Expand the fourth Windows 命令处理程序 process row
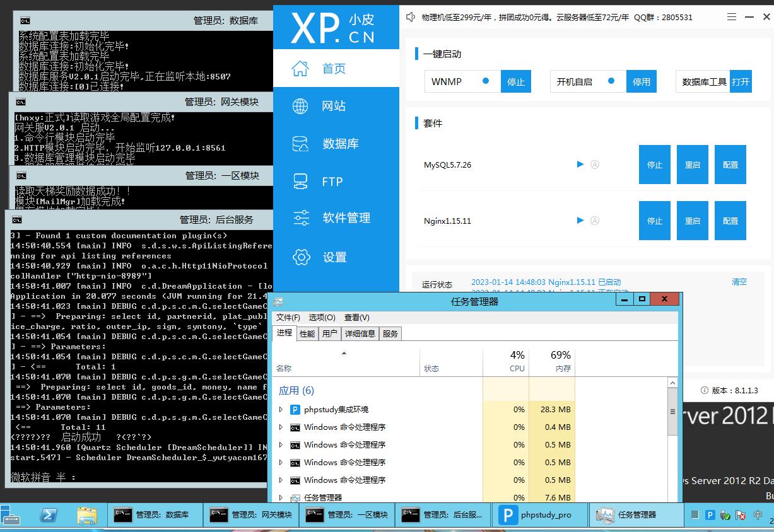The image size is (774, 532). coord(281,480)
